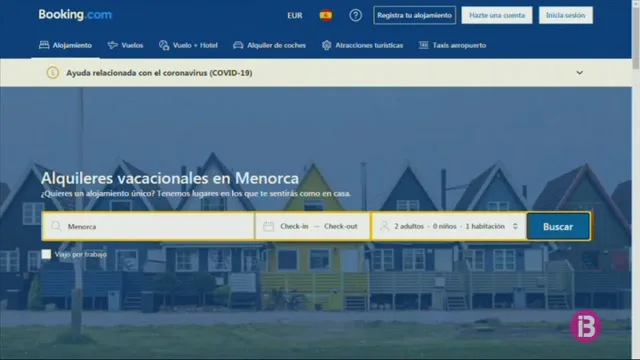
Task: Select the Alojamiento tab
Action: (65, 45)
